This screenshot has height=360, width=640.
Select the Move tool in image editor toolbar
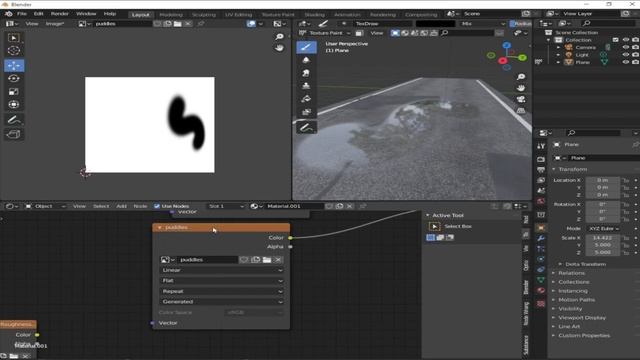(14, 65)
